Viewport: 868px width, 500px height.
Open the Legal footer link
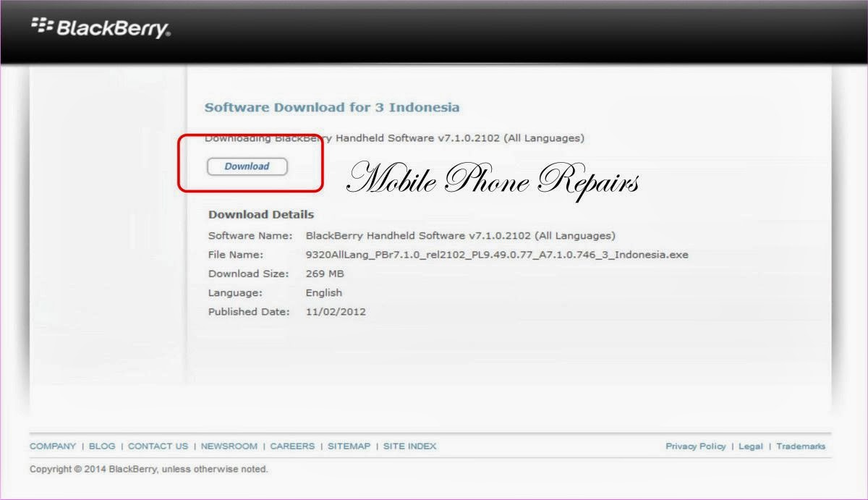pos(750,446)
